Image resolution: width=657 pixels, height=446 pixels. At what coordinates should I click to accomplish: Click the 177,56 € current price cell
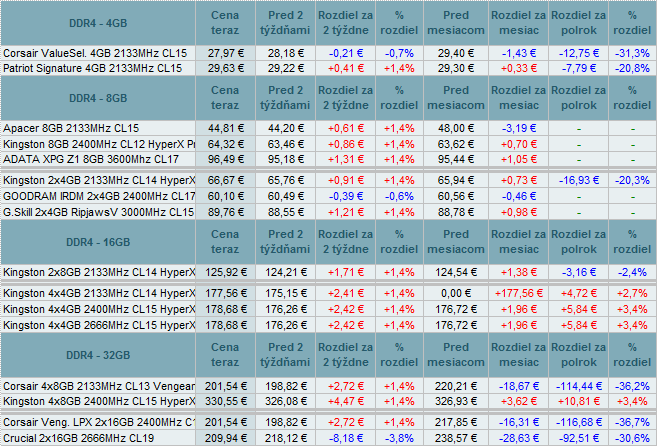[x=225, y=293]
